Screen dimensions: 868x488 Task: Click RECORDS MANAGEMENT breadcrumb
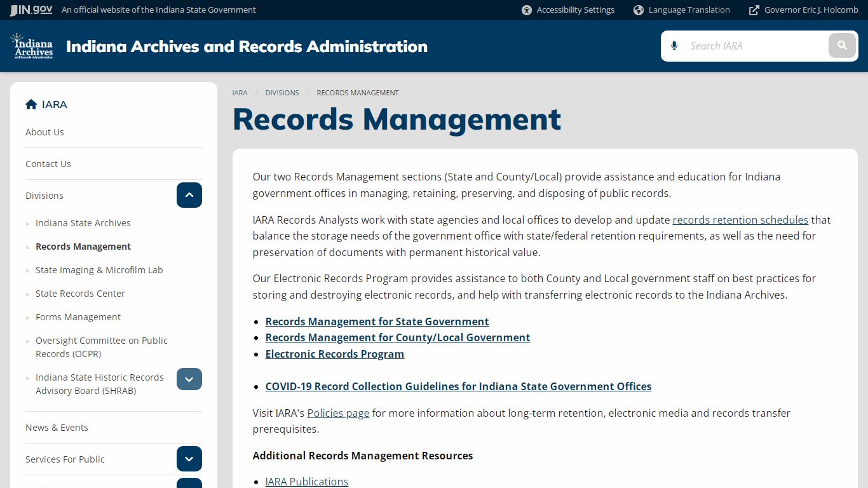358,93
